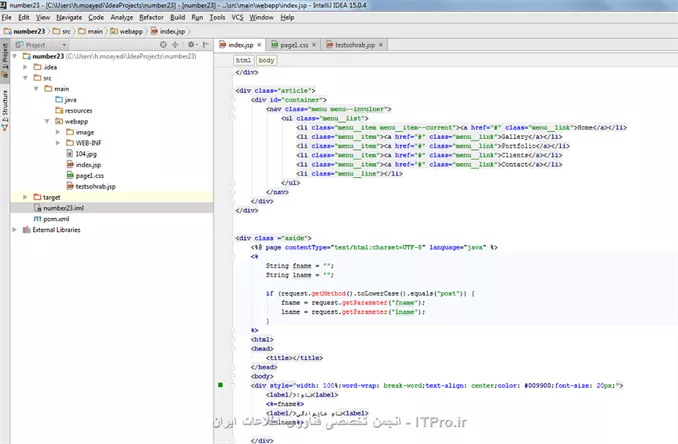
Task: Click scroll from source target icon
Action: pos(163,45)
